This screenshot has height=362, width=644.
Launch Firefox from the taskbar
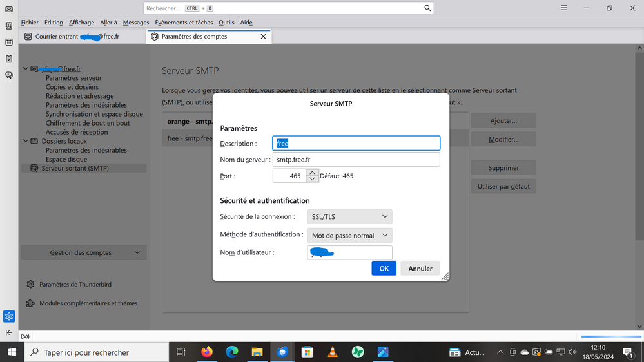pos(207,352)
